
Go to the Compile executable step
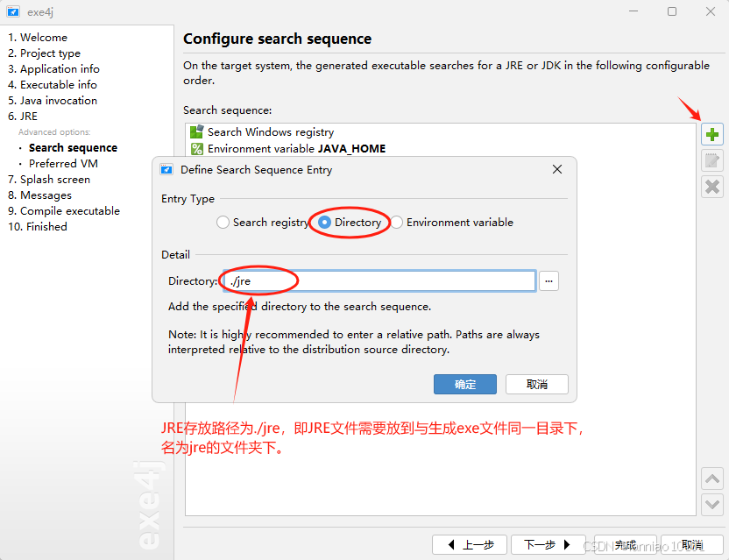[64, 211]
